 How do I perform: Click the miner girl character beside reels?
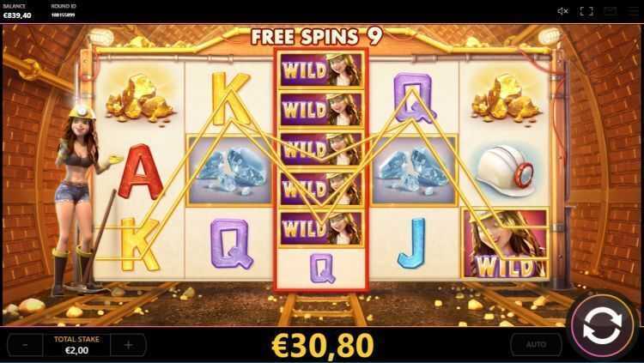(82, 199)
